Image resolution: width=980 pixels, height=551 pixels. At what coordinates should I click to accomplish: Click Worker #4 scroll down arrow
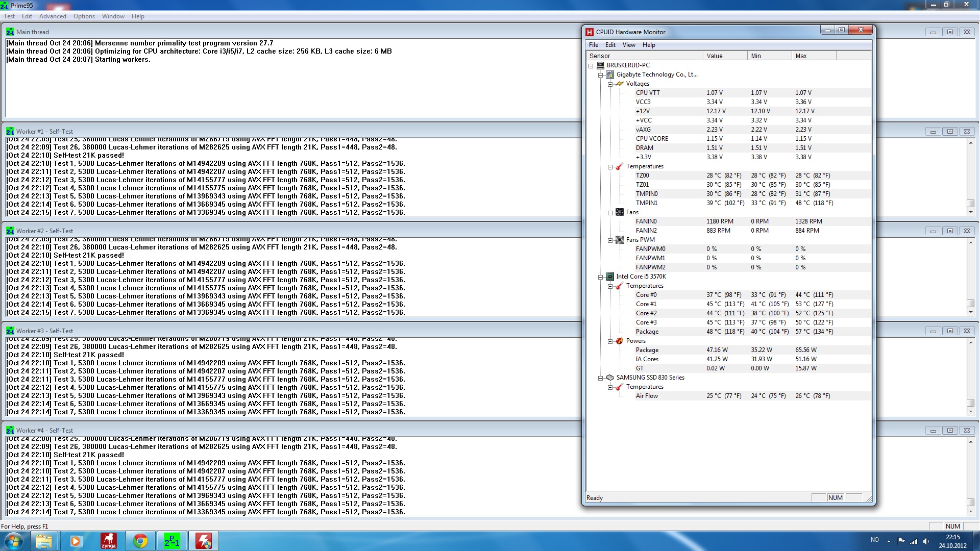coord(970,512)
